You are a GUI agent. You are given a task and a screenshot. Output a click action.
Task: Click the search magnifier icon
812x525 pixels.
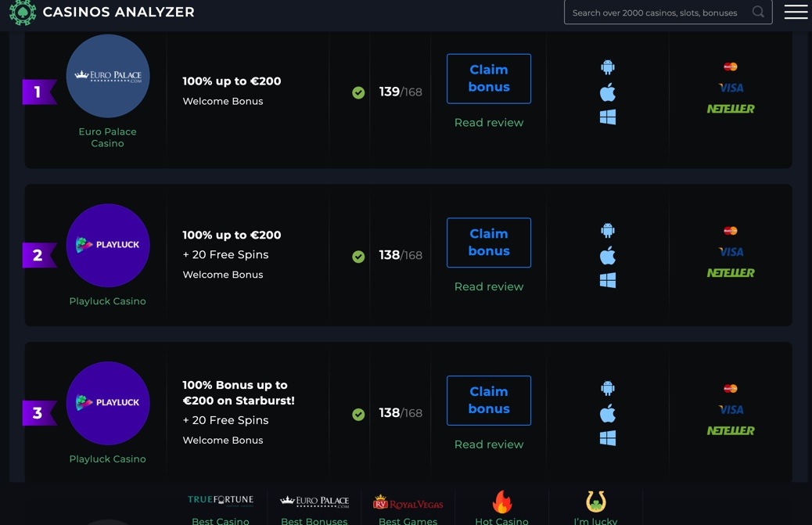(758, 12)
